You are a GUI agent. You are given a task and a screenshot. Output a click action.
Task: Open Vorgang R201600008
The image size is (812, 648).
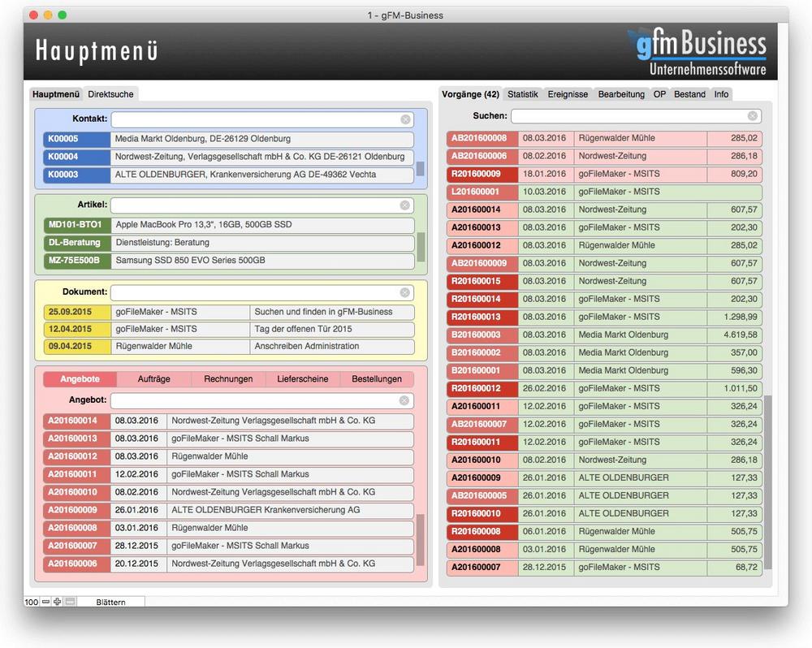482,531
